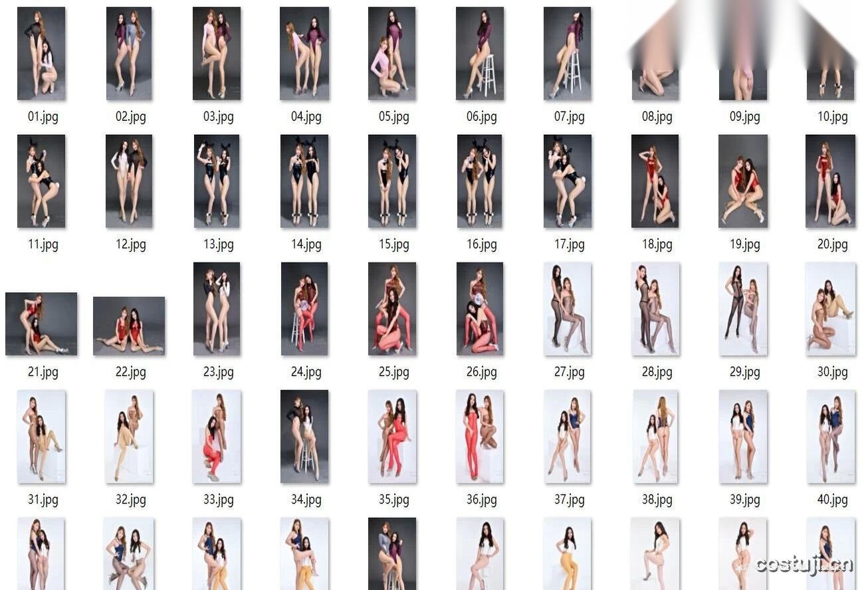Select the 19.jpg image thumbnail
Viewport: 868px width, 590px height.
[743, 181]
